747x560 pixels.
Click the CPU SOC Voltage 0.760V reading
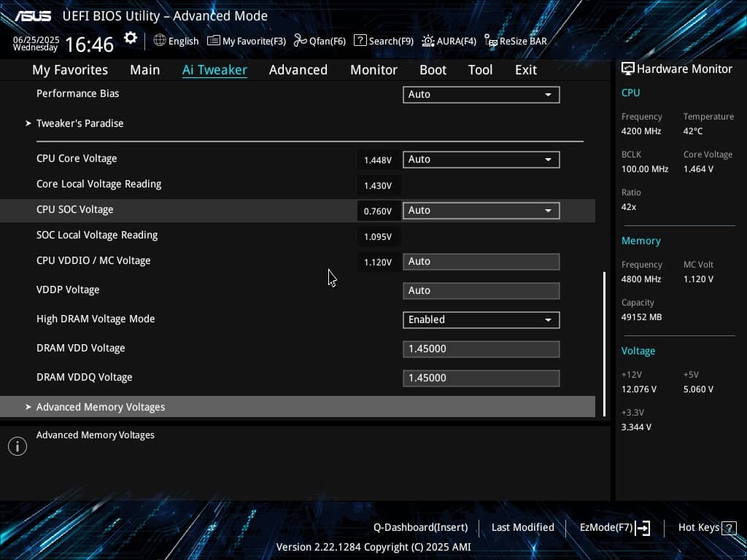click(378, 211)
